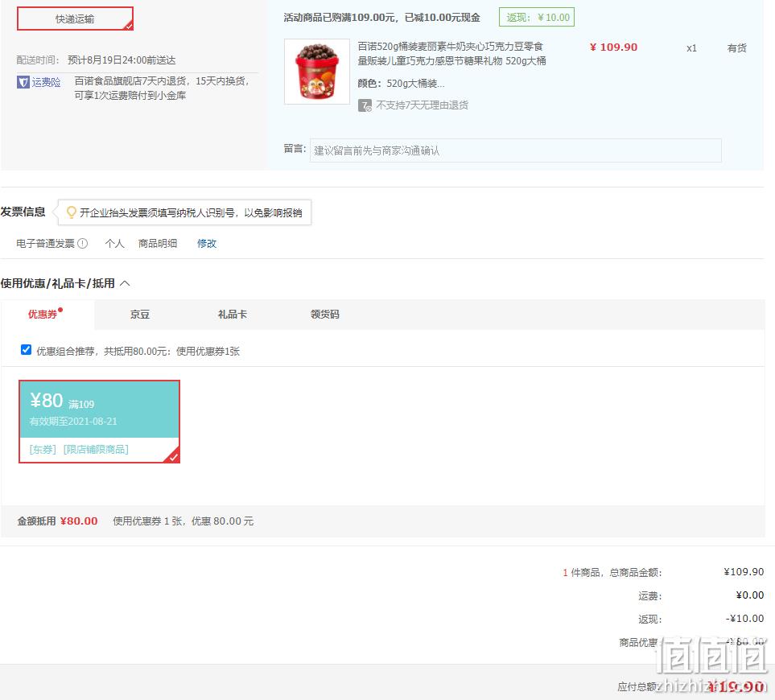Screen dimensions: 775x700
Task: Click the 7-day no-return icon
Action: coord(365,105)
